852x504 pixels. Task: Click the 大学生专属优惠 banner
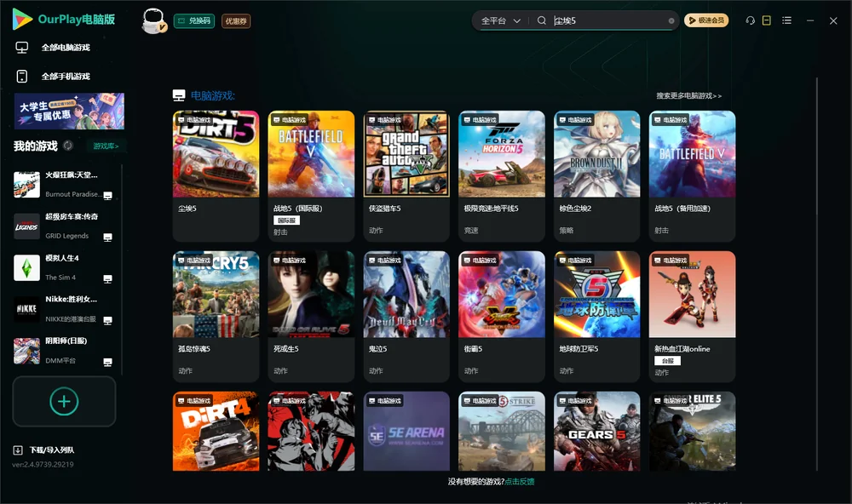(69, 112)
